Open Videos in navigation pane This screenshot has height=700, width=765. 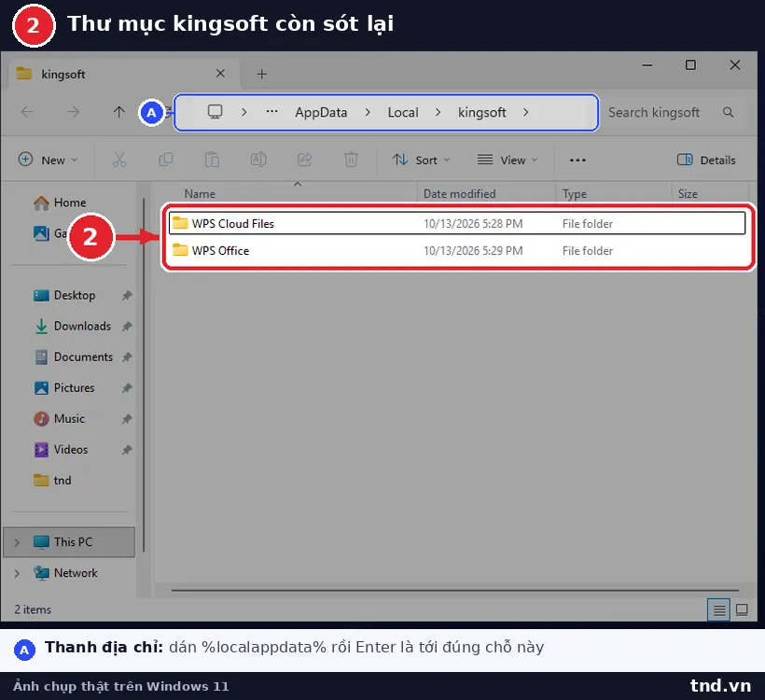point(61,450)
